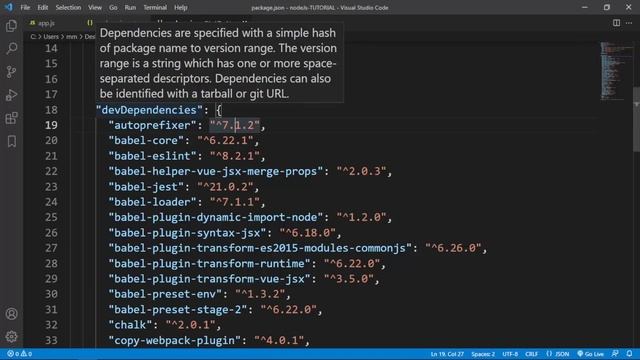Place cursor in "^7.1.2" version value

click(234, 125)
